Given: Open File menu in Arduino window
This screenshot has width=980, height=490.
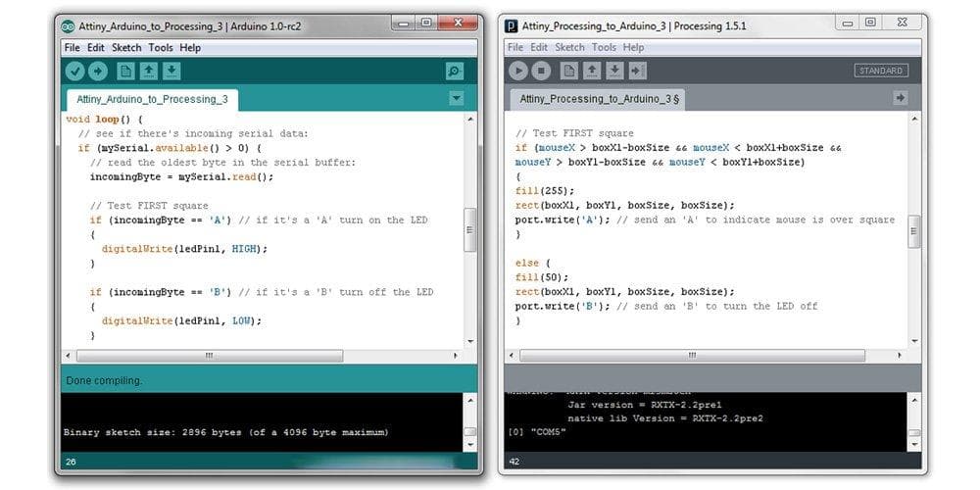Looking at the screenshot, I should (72, 47).
